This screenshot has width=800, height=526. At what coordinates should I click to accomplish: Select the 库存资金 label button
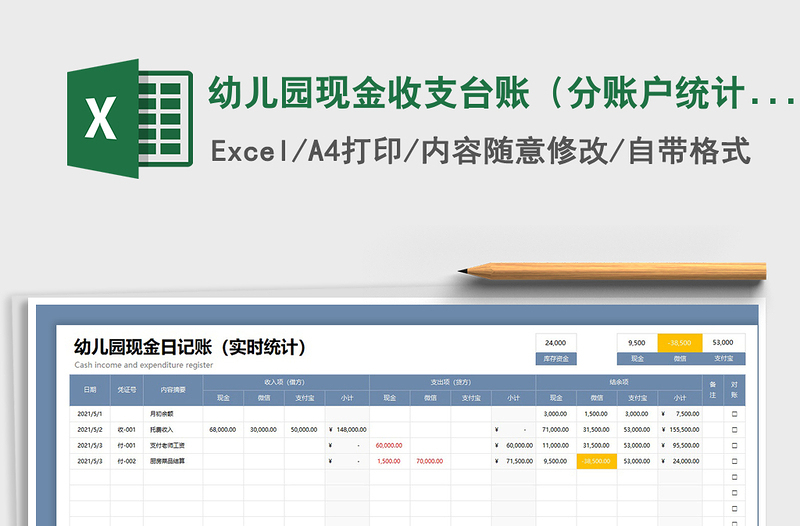(556, 359)
